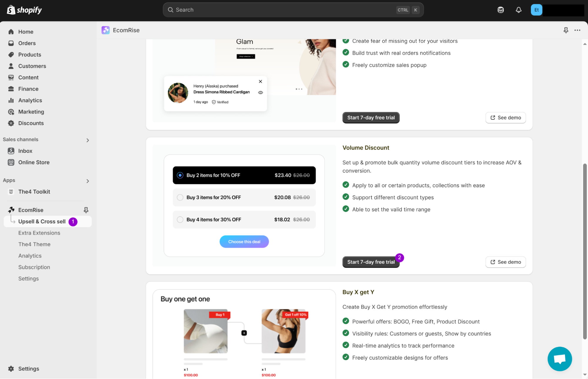The width and height of the screenshot is (588, 379).
Task: Click the scrollbar down arrow
Action: pyautogui.click(x=585, y=375)
